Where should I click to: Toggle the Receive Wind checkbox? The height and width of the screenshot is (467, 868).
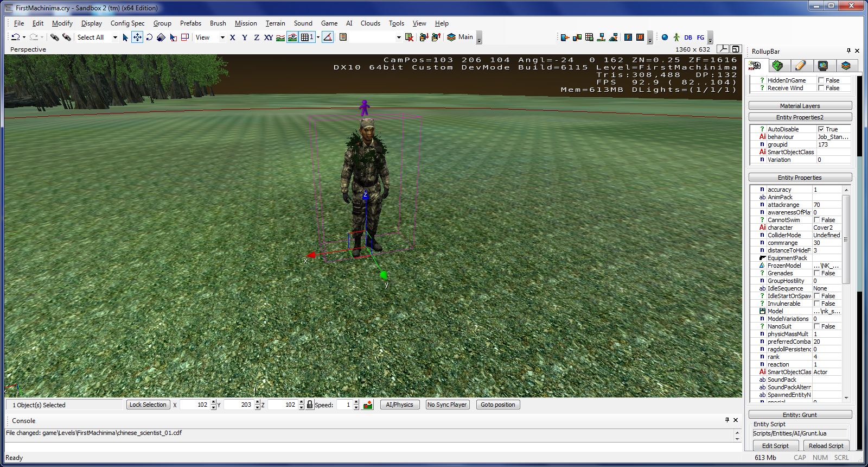pyautogui.click(x=821, y=88)
